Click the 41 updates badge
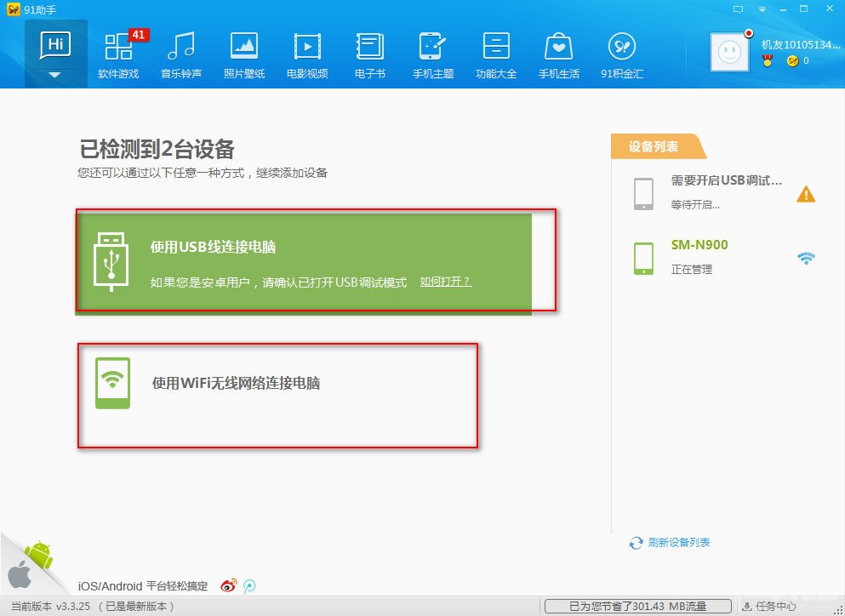Viewport: 845px width, 616px height. click(139, 35)
